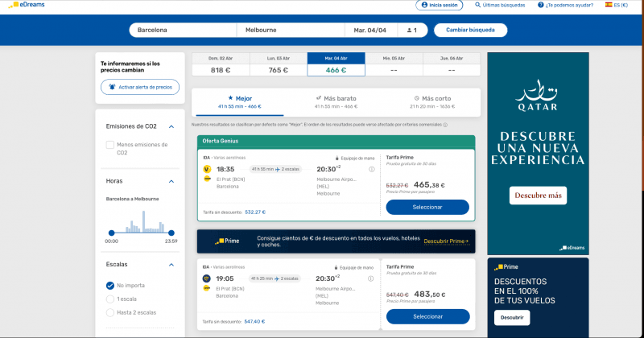Open the ES (€) language and currency selector
This screenshot has height=338, width=644.
[617, 5]
